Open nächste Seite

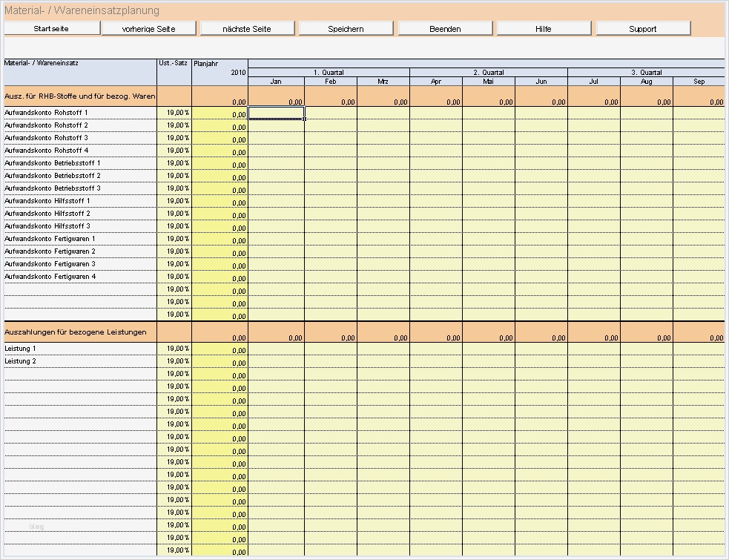[247, 28]
